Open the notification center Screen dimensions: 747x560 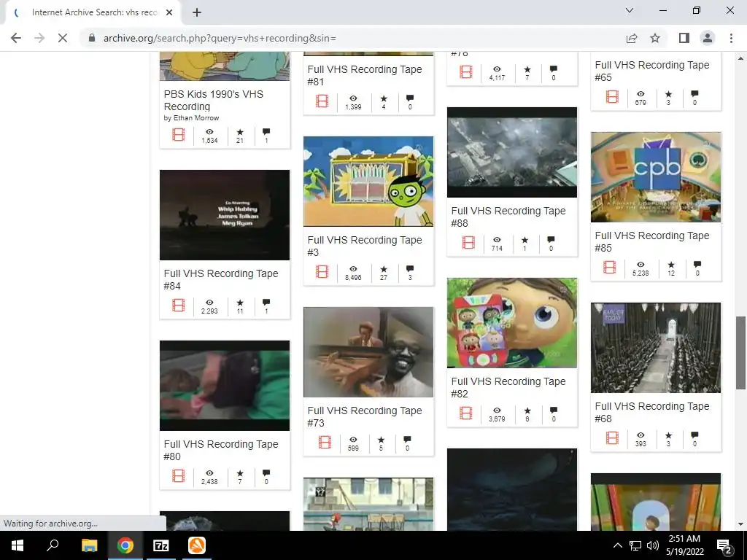(724, 545)
